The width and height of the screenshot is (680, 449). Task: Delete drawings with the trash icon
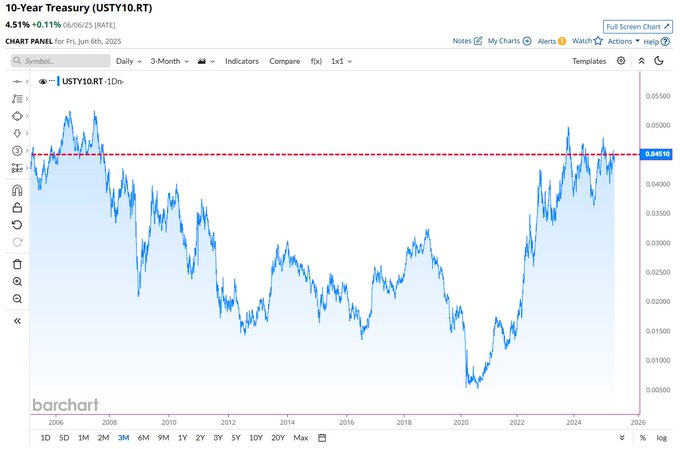click(17, 264)
